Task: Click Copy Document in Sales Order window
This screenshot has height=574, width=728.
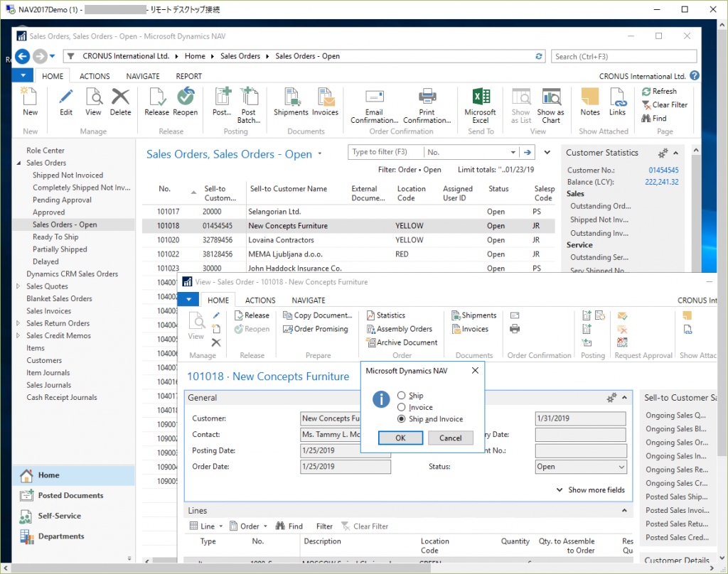Action: click(x=318, y=315)
